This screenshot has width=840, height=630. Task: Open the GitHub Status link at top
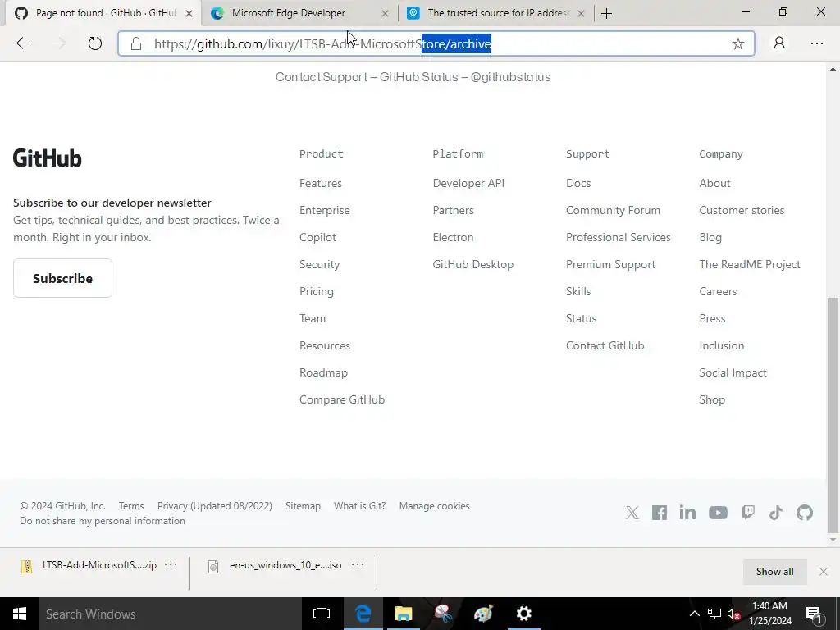click(x=419, y=77)
